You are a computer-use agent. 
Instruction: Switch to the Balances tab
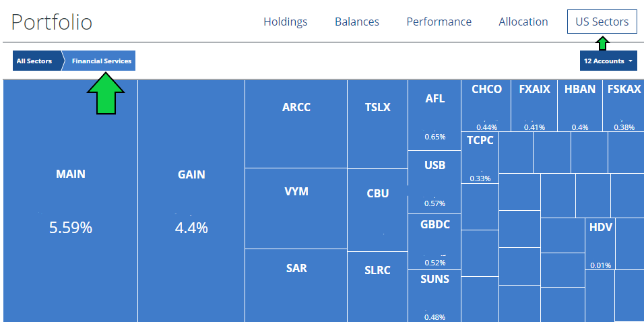(x=356, y=22)
